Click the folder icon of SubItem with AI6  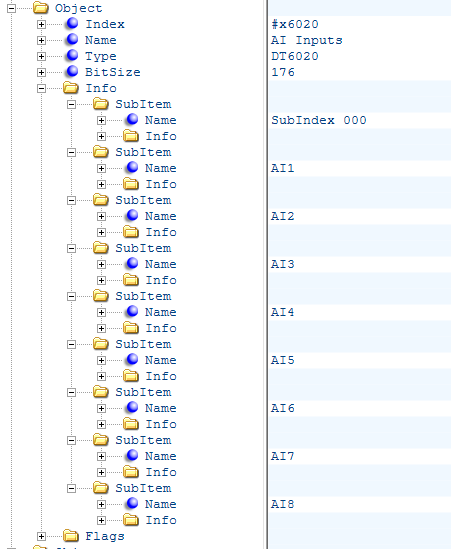[101, 391]
